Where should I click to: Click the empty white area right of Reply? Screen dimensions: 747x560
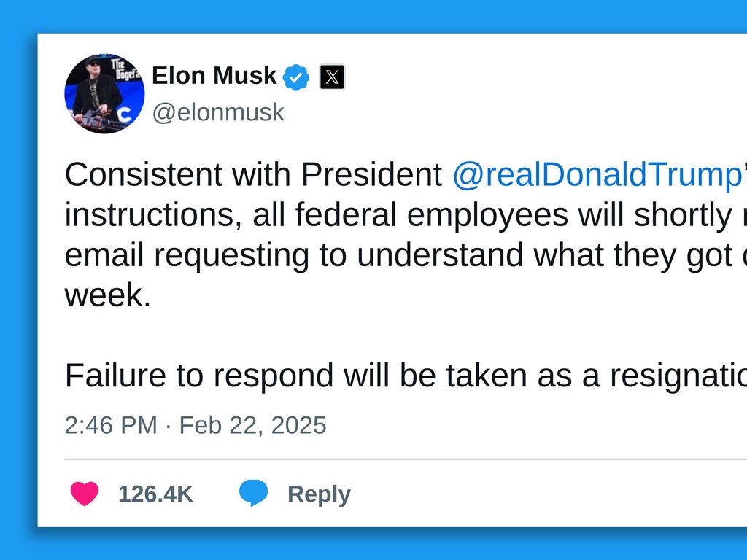547,494
